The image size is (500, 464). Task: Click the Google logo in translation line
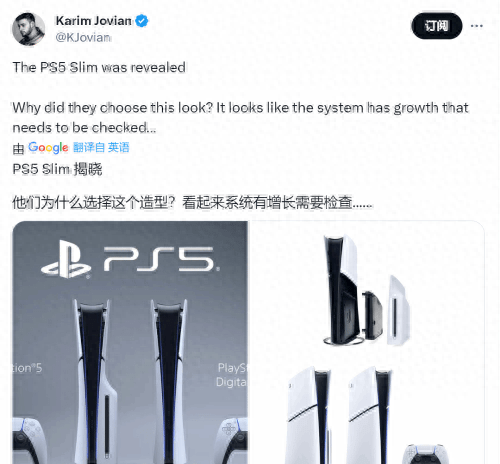click(x=48, y=148)
